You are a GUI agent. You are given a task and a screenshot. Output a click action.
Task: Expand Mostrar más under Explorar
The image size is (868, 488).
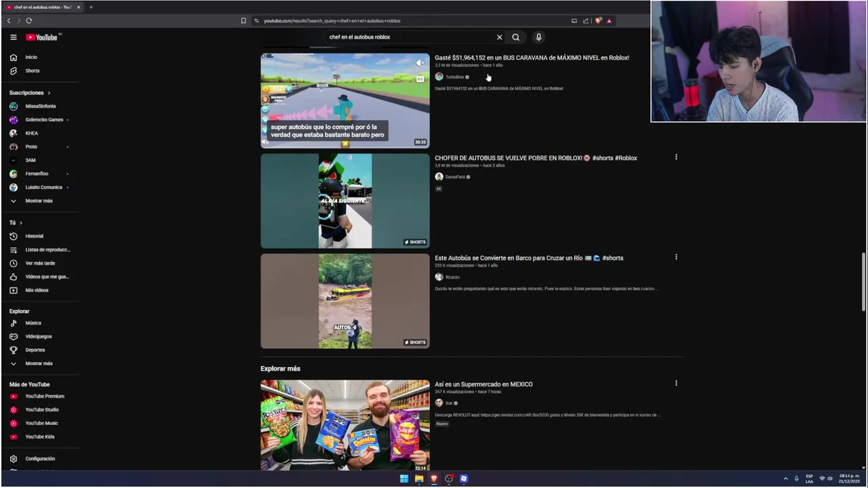(x=39, y=363)
